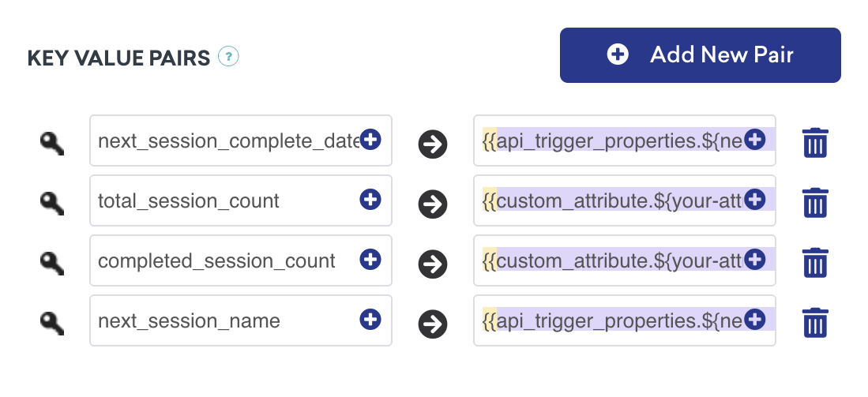Focus the total_session_count key input
This screenshot has height=397, width=868.
point(225,201)
